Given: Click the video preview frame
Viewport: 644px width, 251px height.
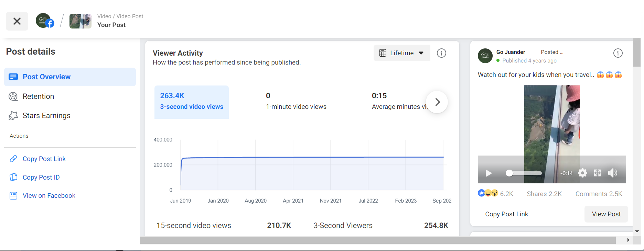Looking at the screenshot, I should coord(552,134).
